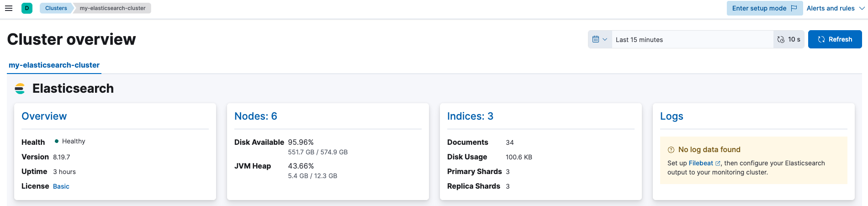The width and height of the screenshot is (868, 206).
Task: Click the Healthy status text
Action: (74, 141)
